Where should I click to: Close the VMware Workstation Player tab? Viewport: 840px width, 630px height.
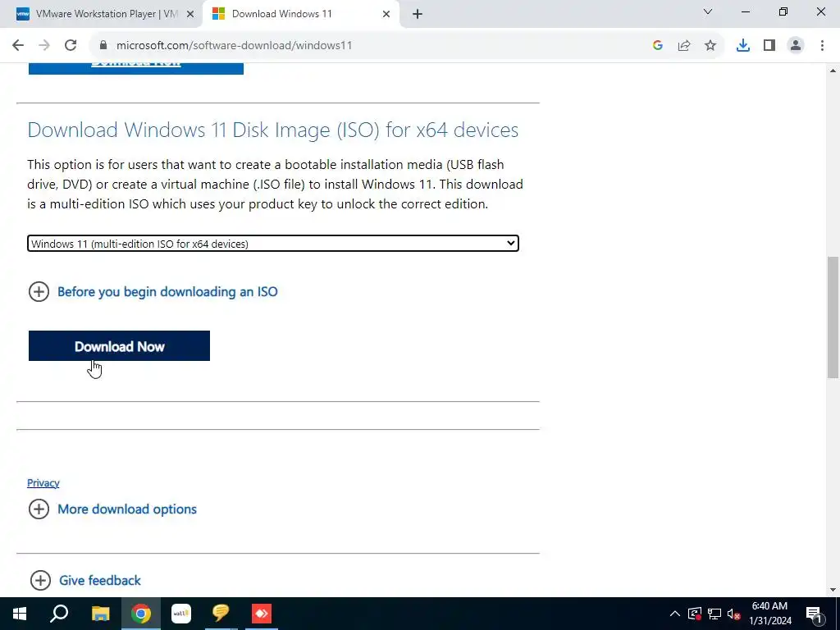(x=190, y=15)
